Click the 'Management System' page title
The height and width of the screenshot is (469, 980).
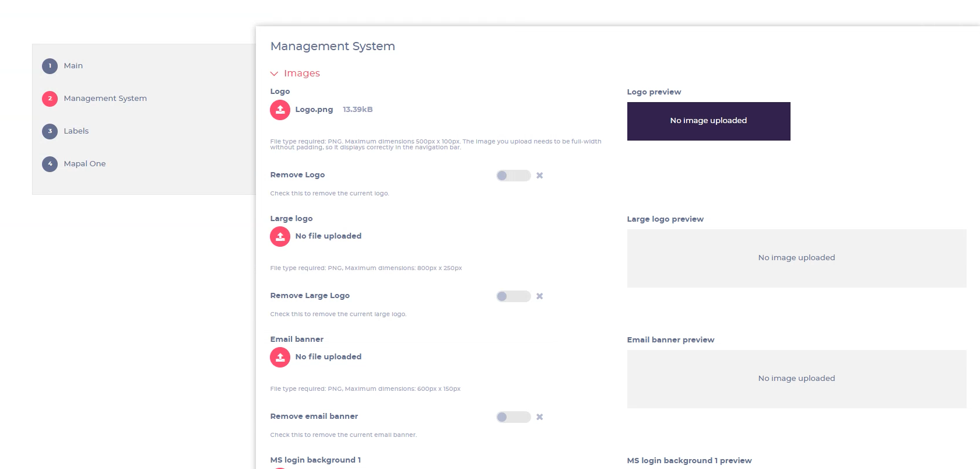pyautogui.click(x=333, y=46)
